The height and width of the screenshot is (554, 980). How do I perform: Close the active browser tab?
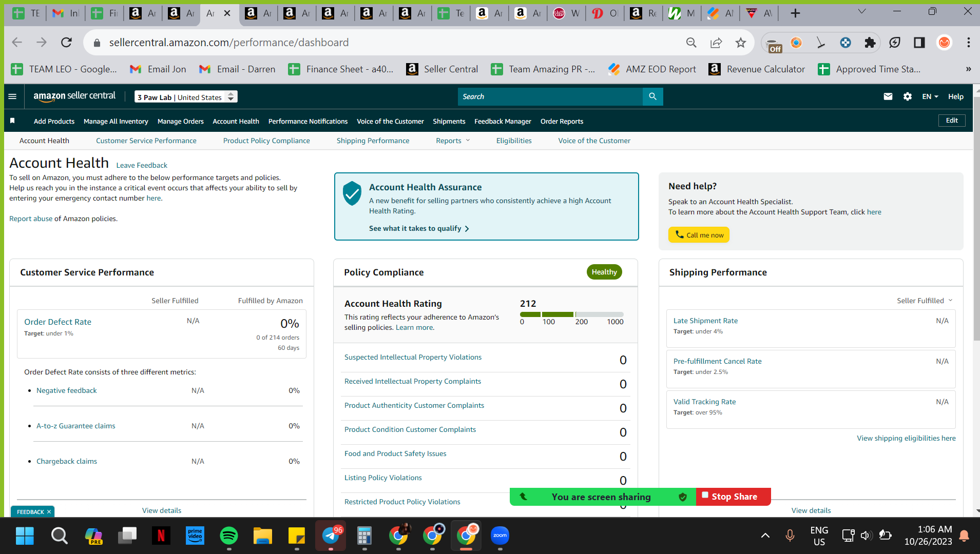click(227, 13)
